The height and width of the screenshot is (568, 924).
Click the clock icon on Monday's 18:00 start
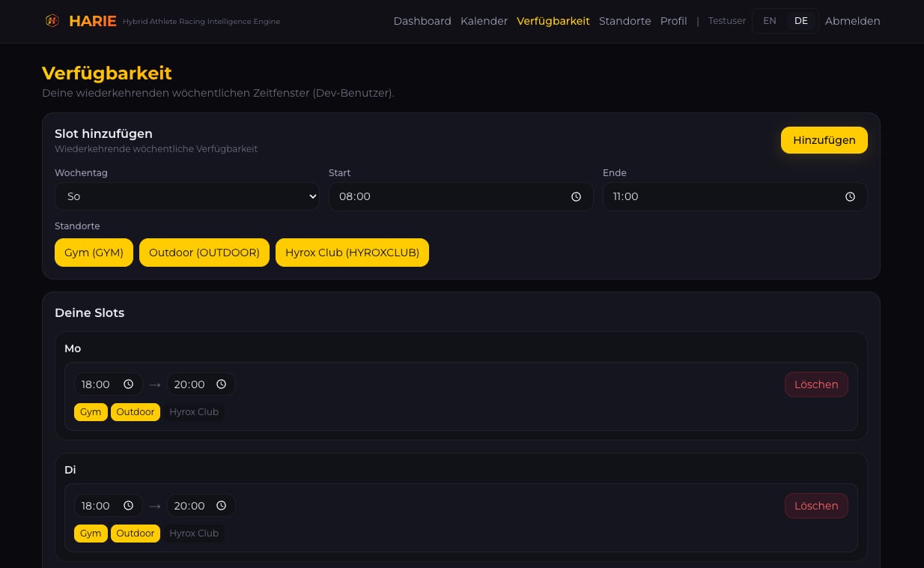coord(128,384)
